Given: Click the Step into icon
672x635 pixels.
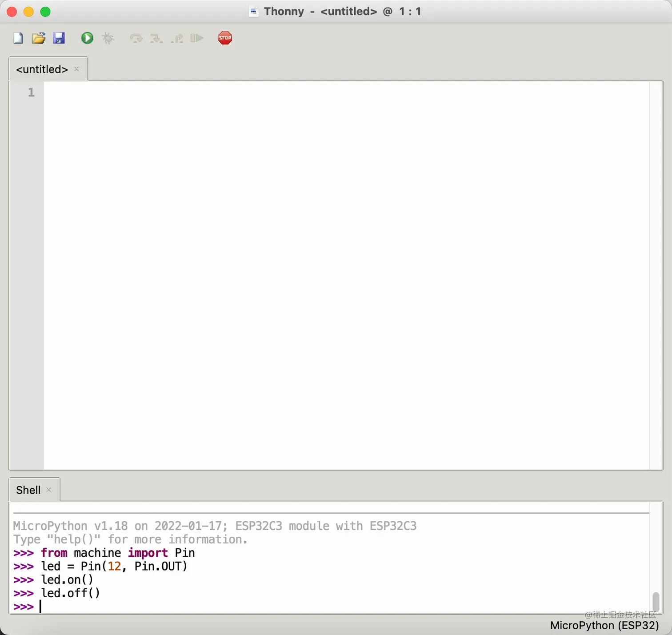Looking at the screenshot, I should point(156,38).
